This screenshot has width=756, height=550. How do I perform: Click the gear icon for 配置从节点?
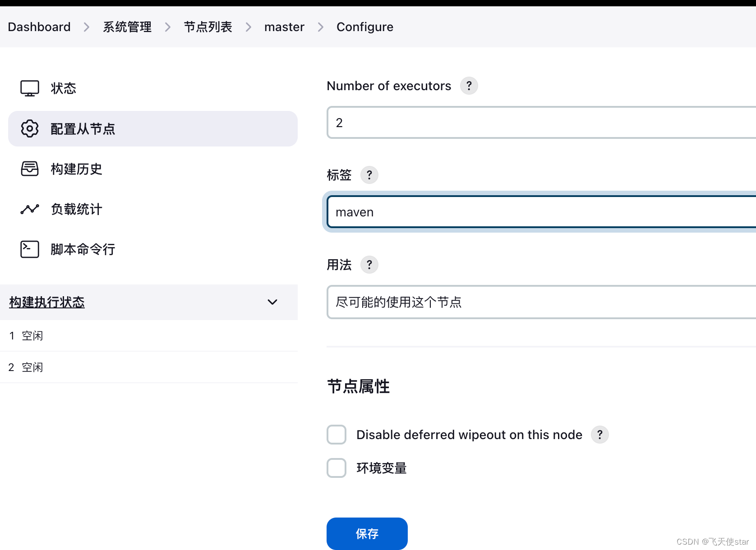(x=30, y=129)
